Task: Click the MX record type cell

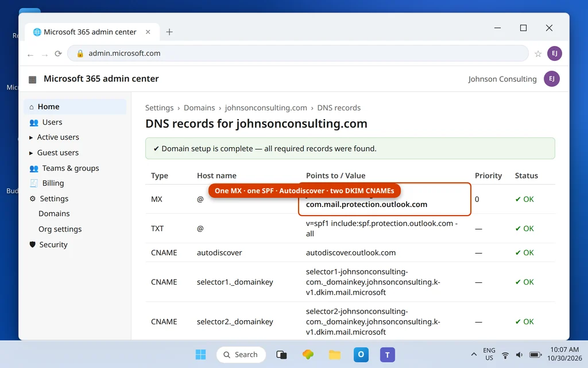Action: 156,200
